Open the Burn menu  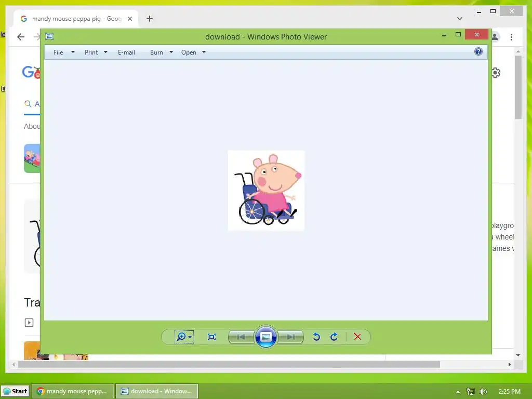(x=156, y=52)
